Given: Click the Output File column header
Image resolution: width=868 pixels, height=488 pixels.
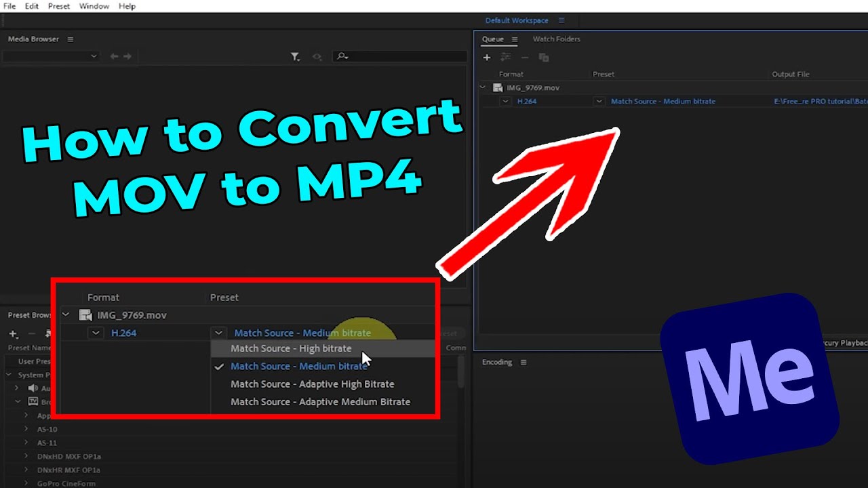Looking at the screenshot, I should [x=791, y=75].
